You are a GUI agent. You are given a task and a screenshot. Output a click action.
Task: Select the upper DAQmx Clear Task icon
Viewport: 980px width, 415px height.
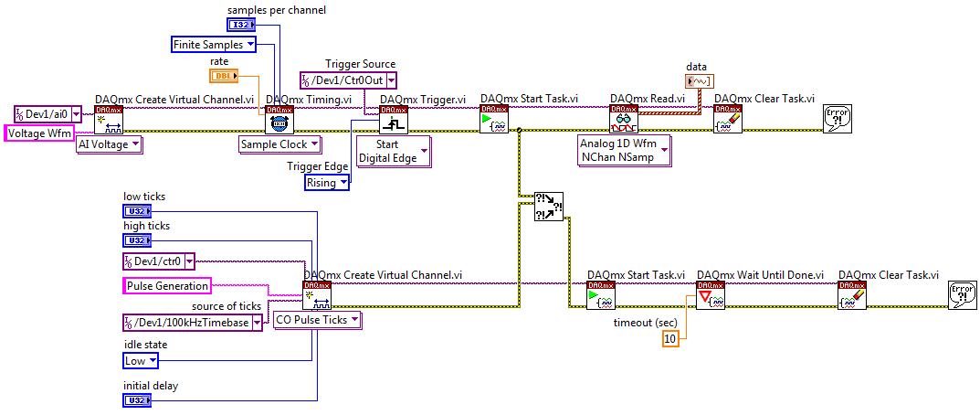coord(728,120)
